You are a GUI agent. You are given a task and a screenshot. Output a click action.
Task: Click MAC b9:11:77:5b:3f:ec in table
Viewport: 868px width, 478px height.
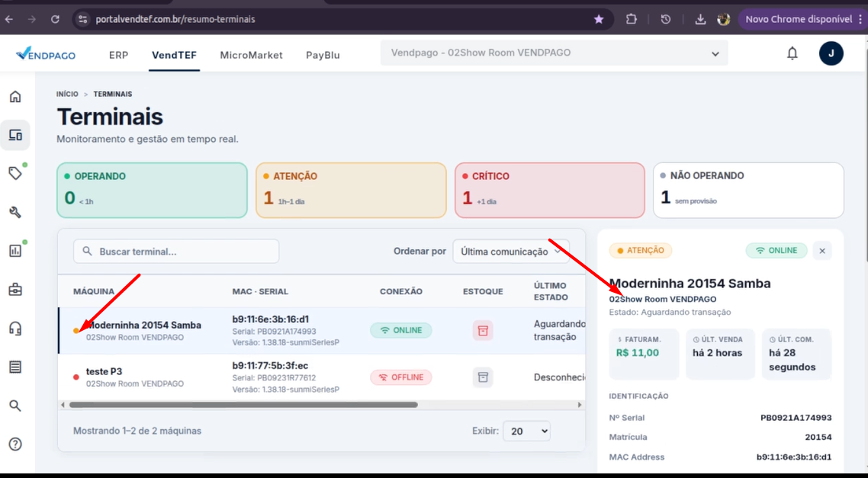(x=270, y=366)
